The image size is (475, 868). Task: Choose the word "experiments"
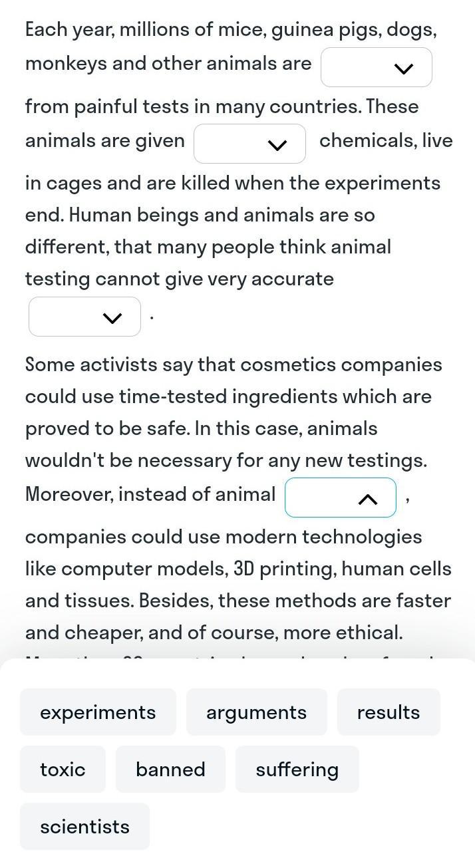[x=98, y=712]
